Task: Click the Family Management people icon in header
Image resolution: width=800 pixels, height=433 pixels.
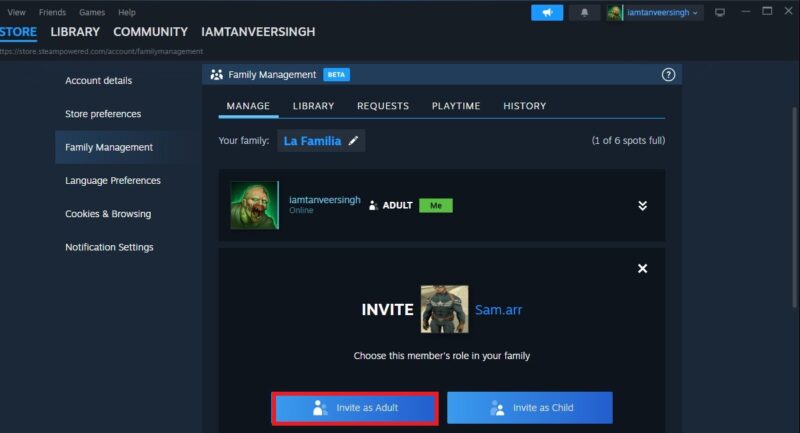Action: (x=216, y=74)
